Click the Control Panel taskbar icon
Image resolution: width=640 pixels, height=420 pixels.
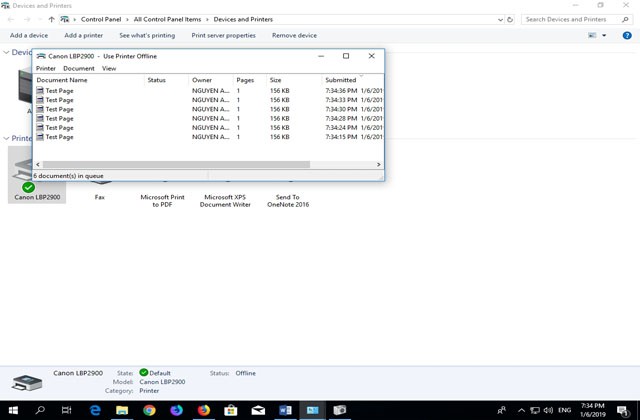313,410
